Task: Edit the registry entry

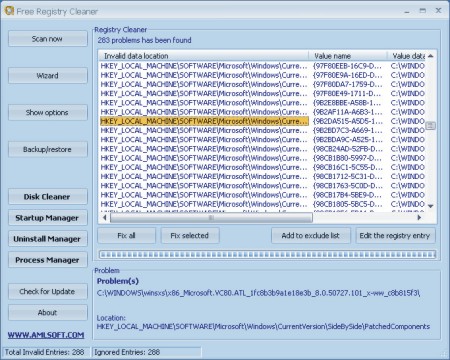Action: tap(395, 236)
